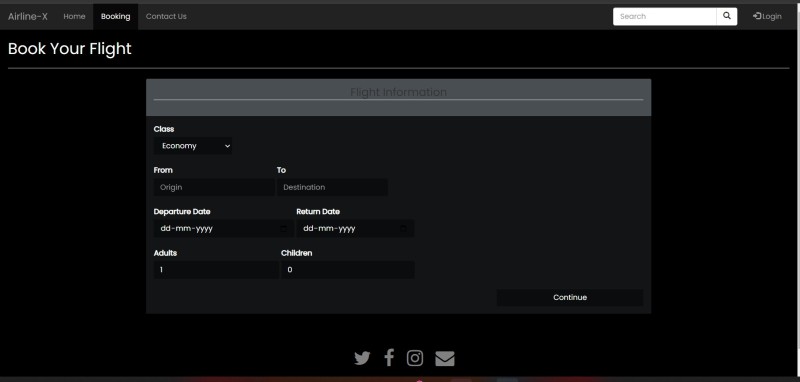Click the Adults number field
The height and width of the screenshot is (382, 800).
(216, 270)
